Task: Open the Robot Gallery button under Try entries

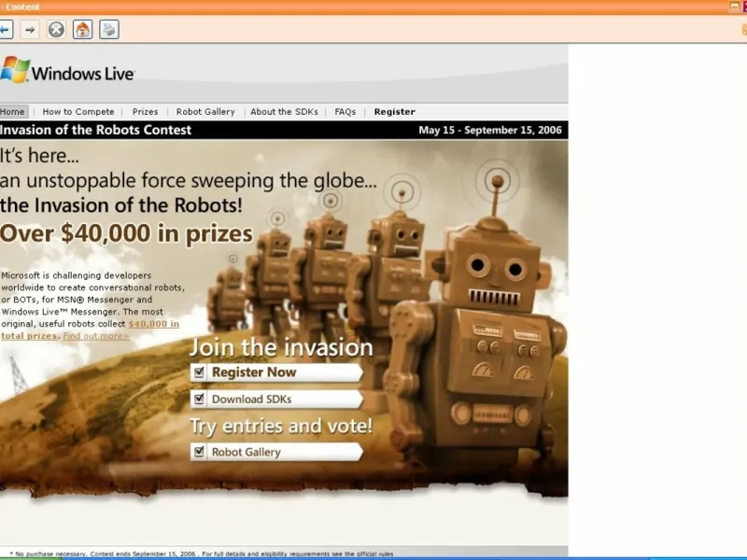Action: [x=276, y=452]
